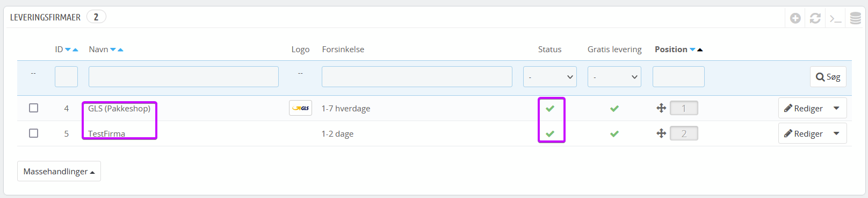Click the move handle for TestFirma row

pos(661,133)
